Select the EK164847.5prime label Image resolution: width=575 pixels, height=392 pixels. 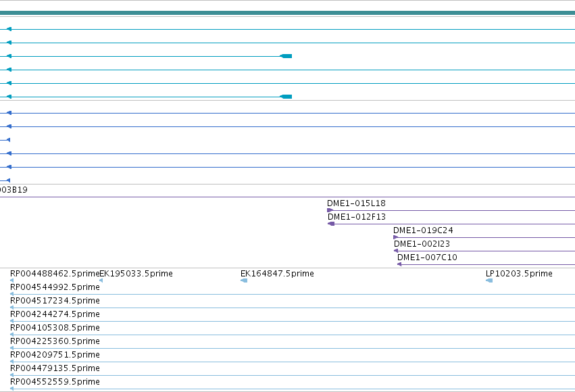click(x=277, y=274)
